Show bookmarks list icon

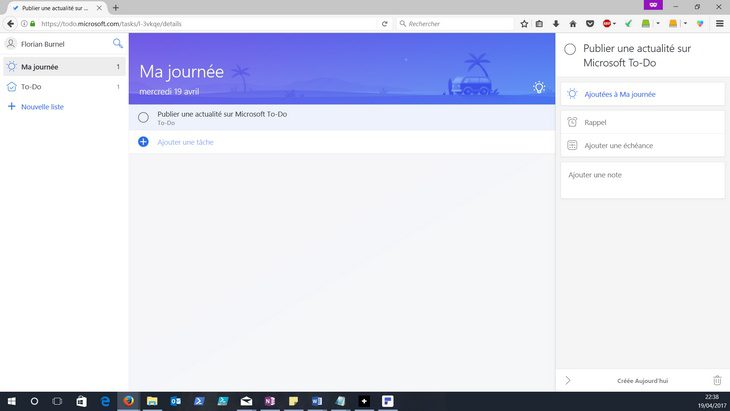click(x=539, y=24)
